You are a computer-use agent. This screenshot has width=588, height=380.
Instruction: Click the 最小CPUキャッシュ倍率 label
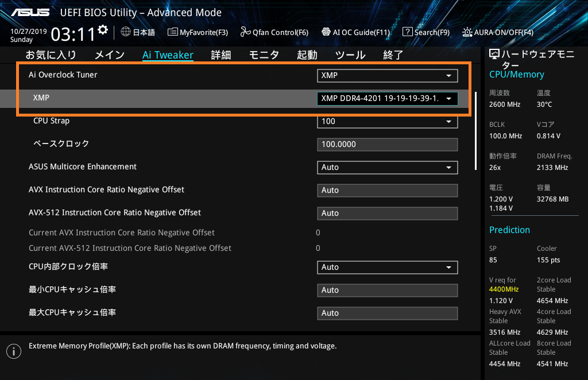[72, 289]
